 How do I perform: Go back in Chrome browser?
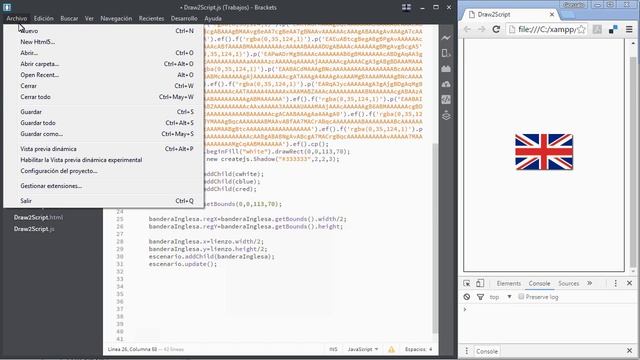click(467, 29)
